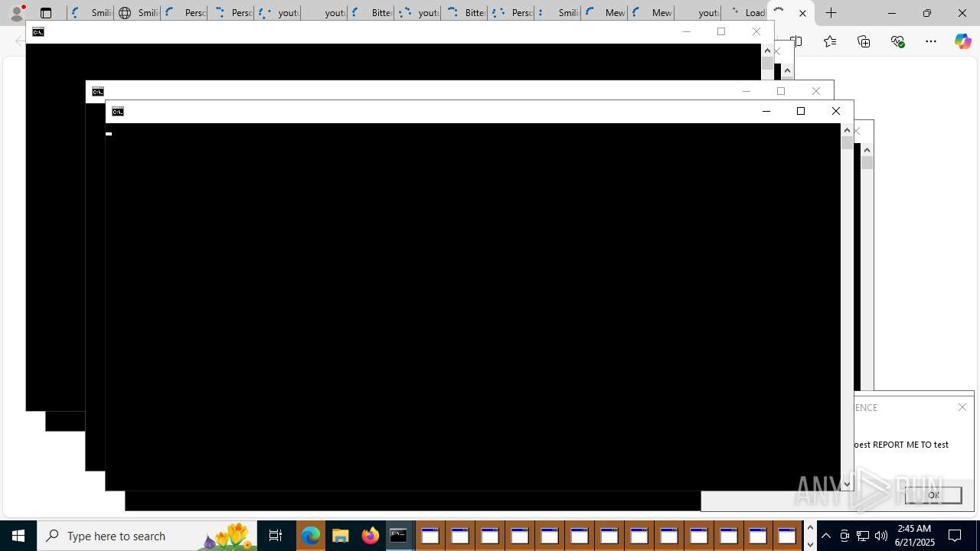The image size is (980, 551).
Task: Maximize the rearmost console window
Action: pyautogui.click(x=721, y=31)
